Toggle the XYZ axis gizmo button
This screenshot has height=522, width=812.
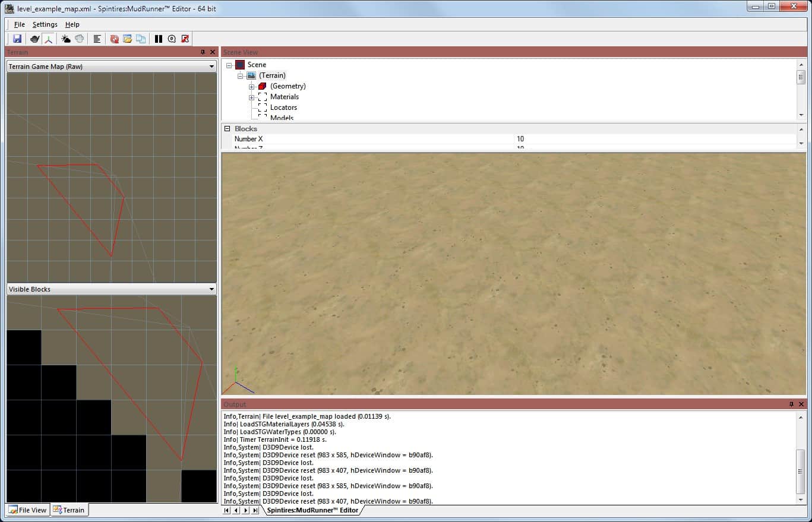49,39
